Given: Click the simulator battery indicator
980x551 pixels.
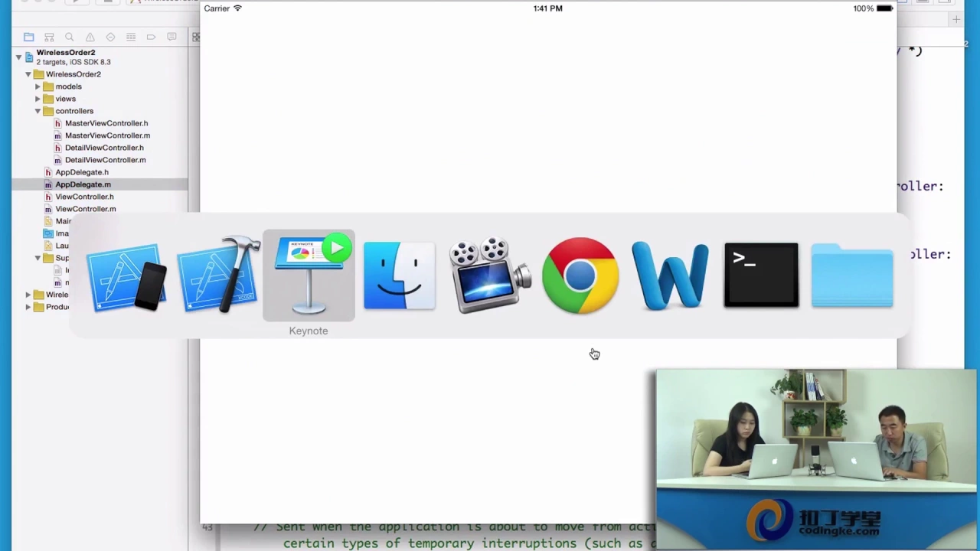Looking at the screenshot, I should [884, 8].
